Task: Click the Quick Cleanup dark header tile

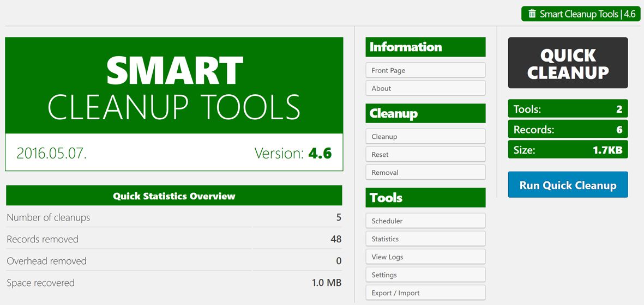Action: [x=568, y=63]
